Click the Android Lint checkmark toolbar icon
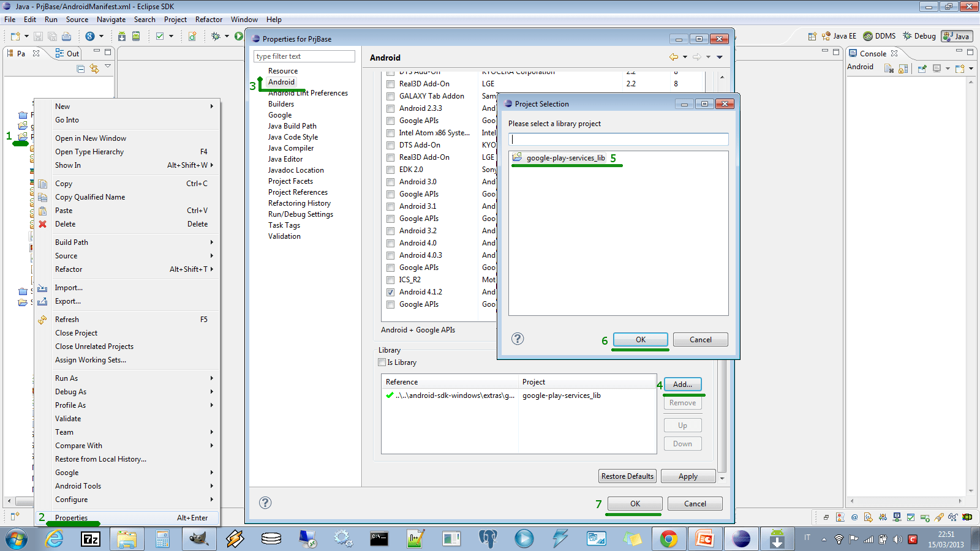 (x=160, y=37)
